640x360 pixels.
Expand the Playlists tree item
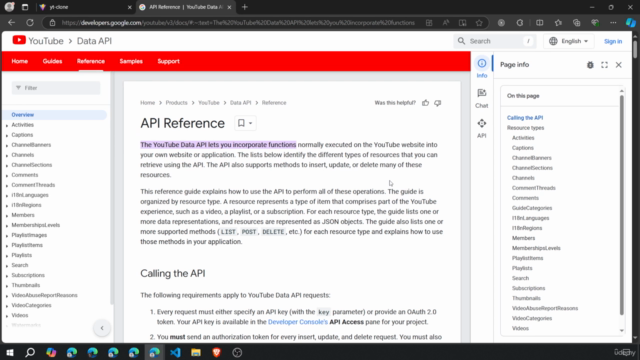[x=7, y=256]
